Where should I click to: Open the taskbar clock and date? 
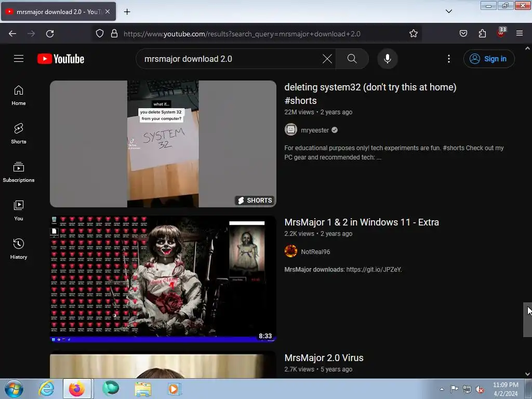pyautogui.click(x=506, y=389)
